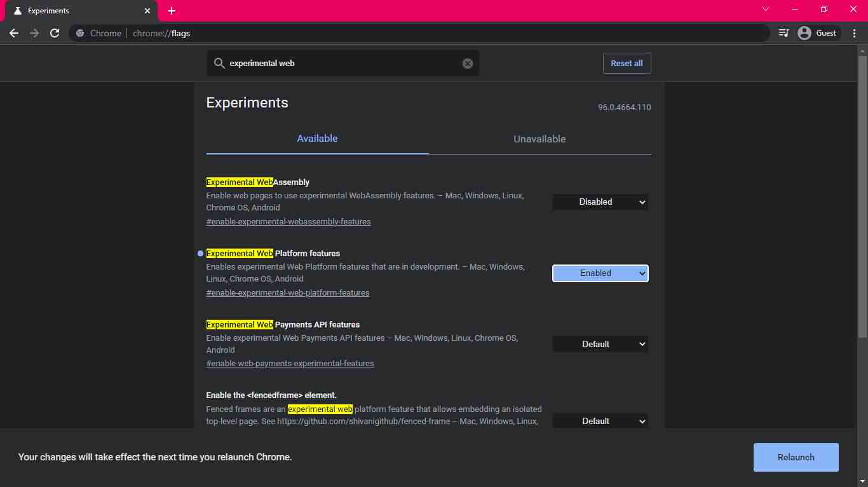Image resolution: width=868 pixels, height=487 pixels.
Task: Click the Experimental WebAssembly title
Action: pos(258,182)
